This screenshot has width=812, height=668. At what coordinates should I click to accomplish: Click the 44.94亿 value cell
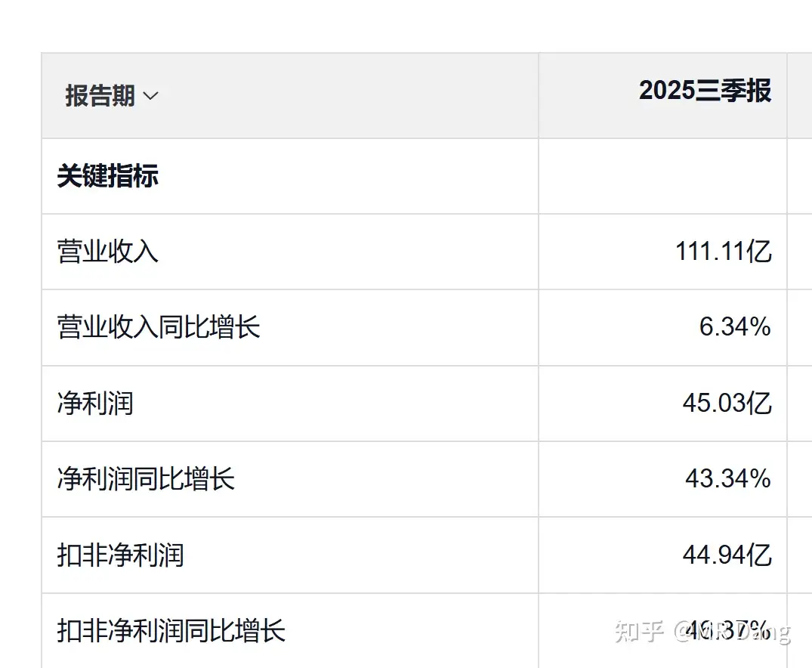(727, 555)
